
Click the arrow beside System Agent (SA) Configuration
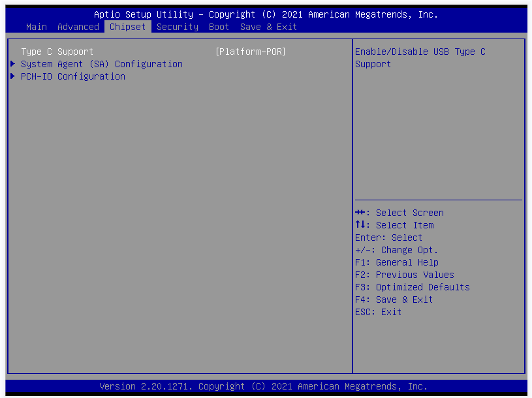click(x=13, y=64)
